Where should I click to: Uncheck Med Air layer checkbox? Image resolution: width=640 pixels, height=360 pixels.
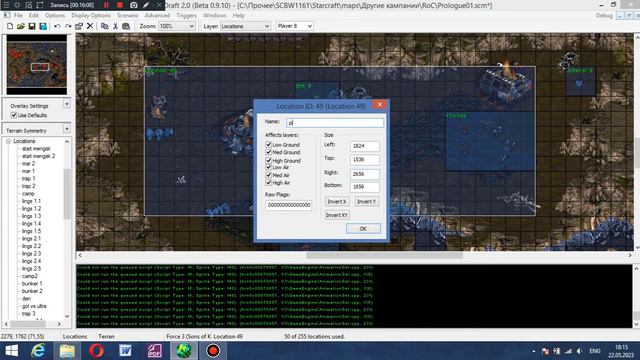(268, 175)
